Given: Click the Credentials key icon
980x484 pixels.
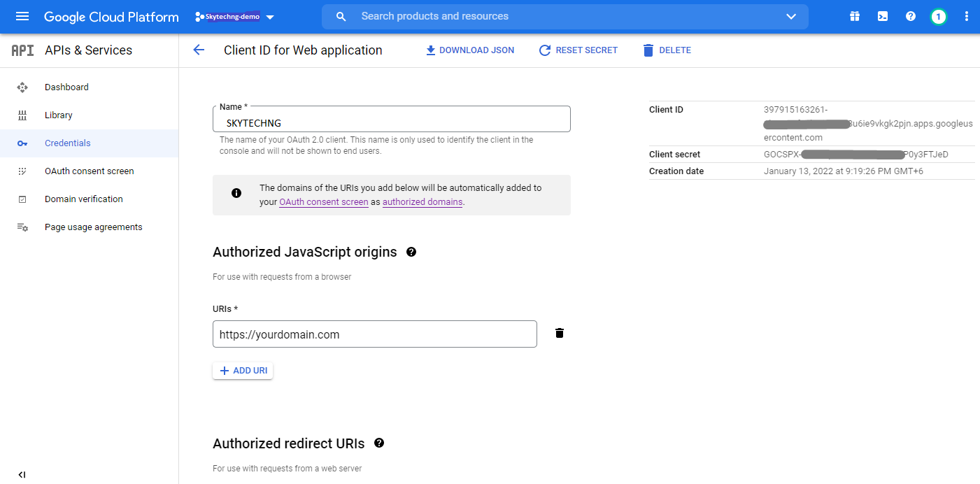Looking at the screenshot, I should 22,143.
